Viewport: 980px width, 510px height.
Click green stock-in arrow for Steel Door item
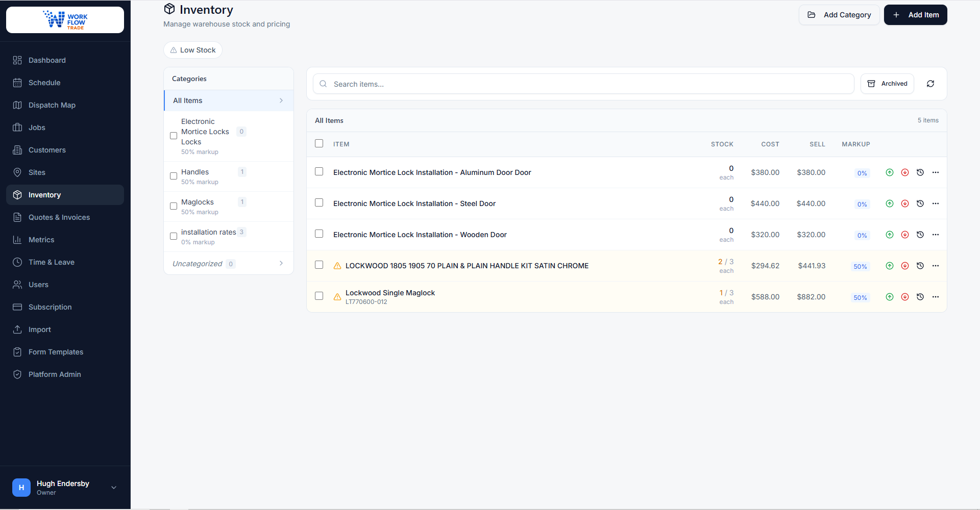click(x=890, y=203)
